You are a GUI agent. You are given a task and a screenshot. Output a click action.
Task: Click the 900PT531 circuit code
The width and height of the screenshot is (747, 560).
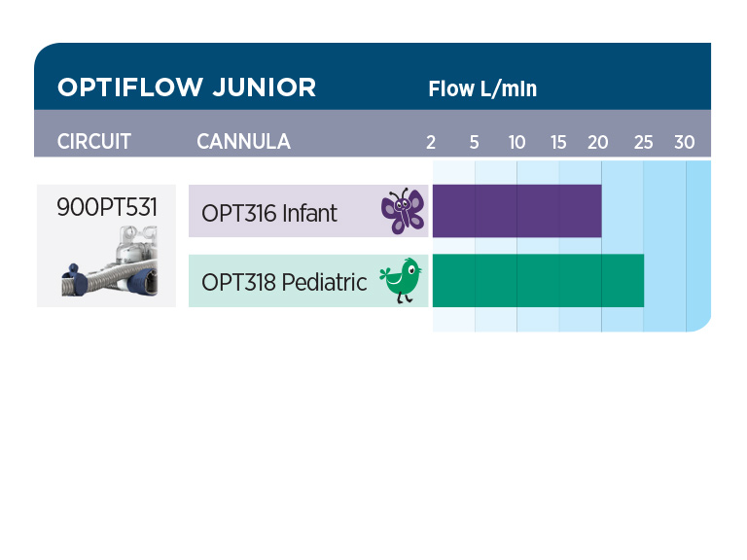click(107, 207)
